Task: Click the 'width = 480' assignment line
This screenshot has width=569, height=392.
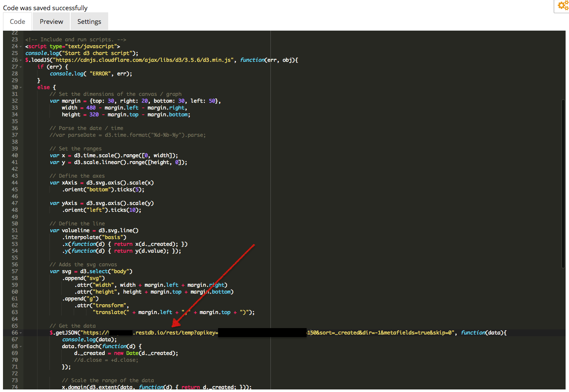Action: (x=124, y=108)
